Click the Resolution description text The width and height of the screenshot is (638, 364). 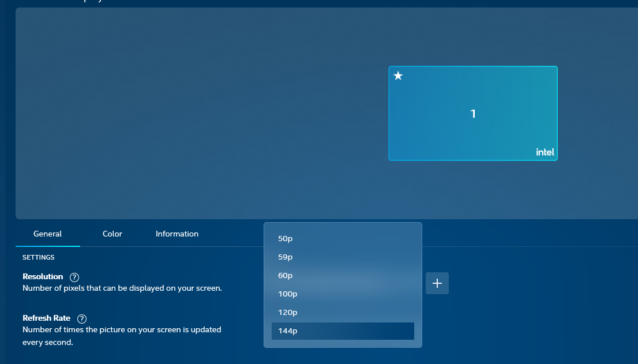pos(122,288)
